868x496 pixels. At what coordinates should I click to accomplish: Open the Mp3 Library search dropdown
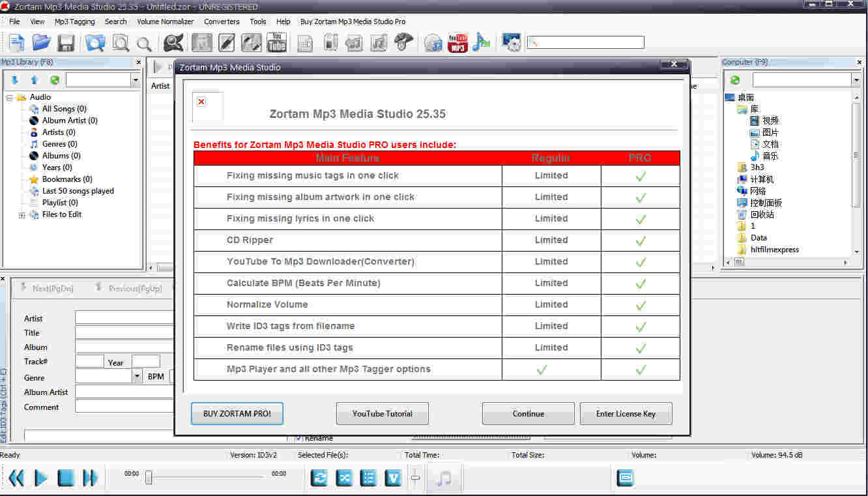tap(135, 80)
